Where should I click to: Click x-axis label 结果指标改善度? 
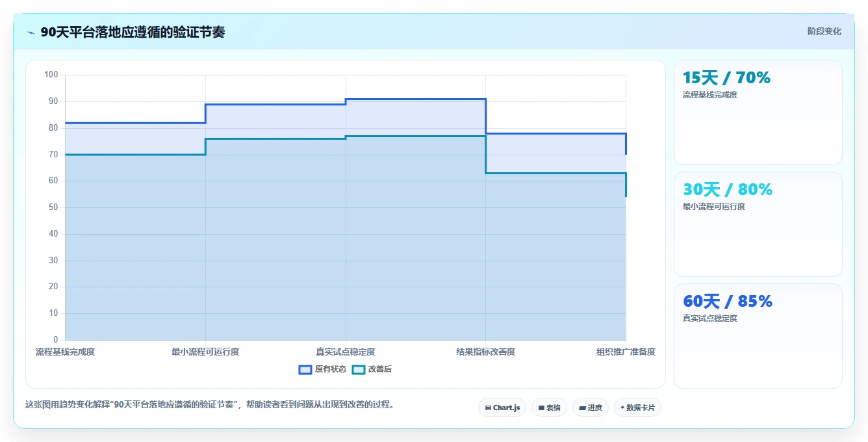[486, 352]
